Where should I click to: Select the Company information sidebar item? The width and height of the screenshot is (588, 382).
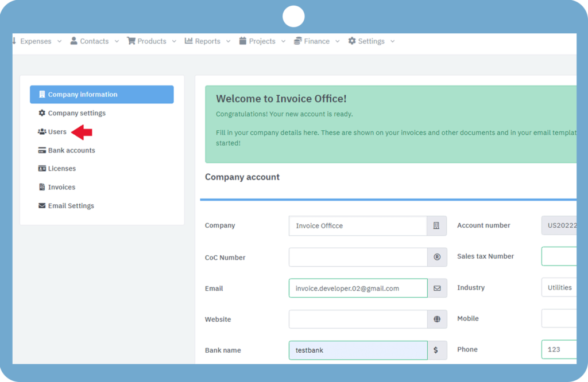tap(102, 95)
